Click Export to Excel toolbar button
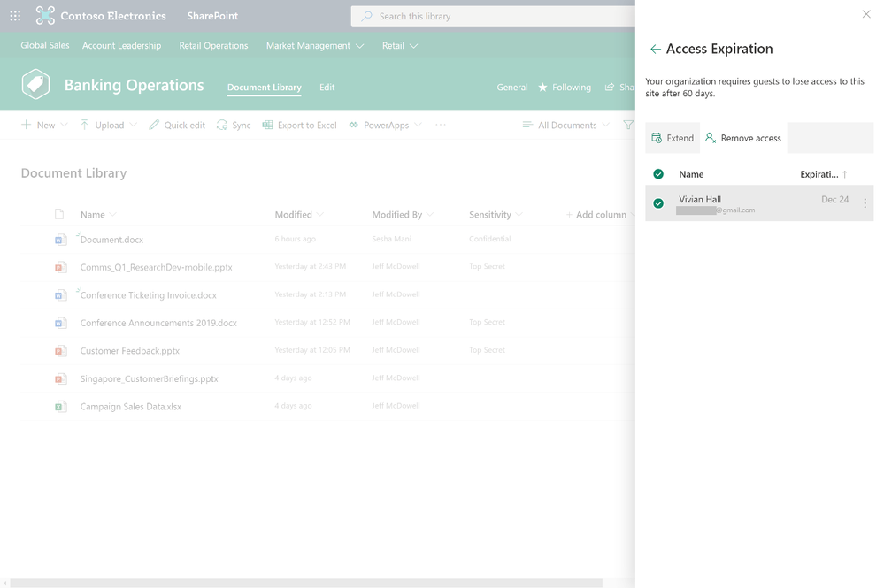 (x=299, y=125)
